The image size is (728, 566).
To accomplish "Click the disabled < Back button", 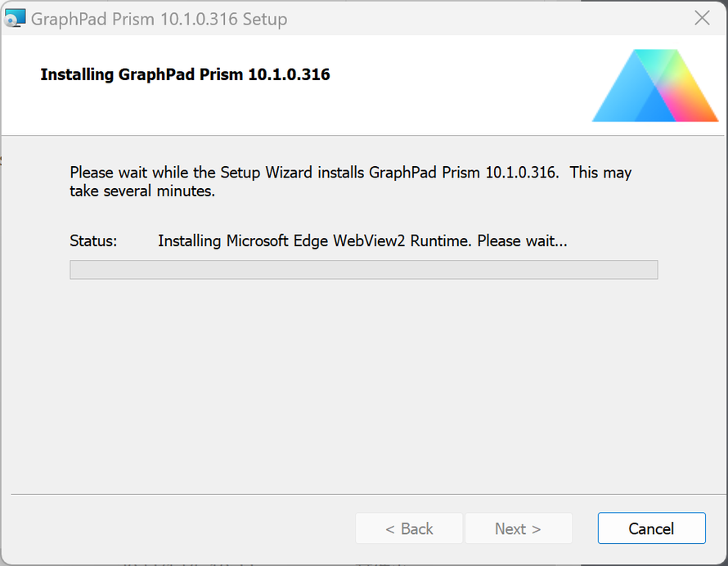I will pos(409,528).
